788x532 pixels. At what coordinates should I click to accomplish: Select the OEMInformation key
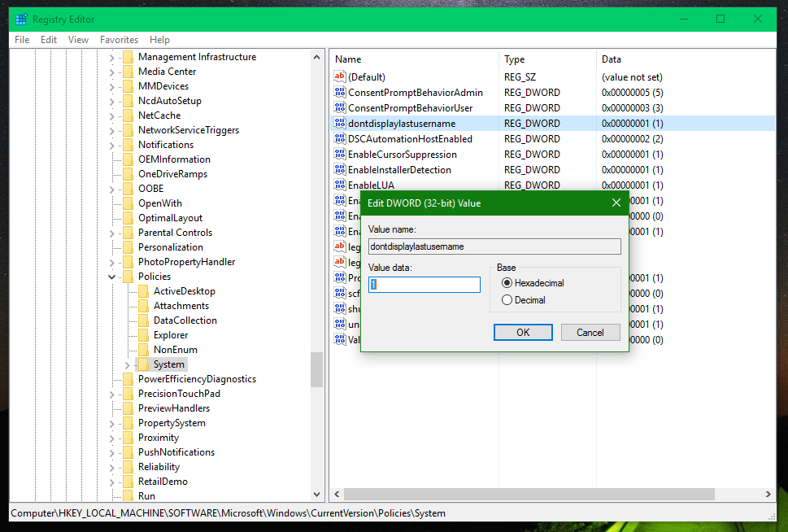(174, 159)
